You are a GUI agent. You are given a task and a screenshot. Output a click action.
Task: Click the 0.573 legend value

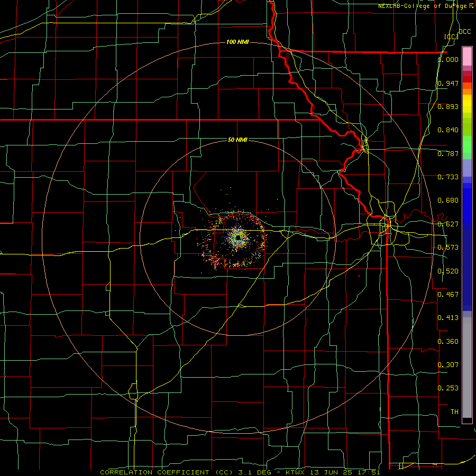tap(448, 248)
